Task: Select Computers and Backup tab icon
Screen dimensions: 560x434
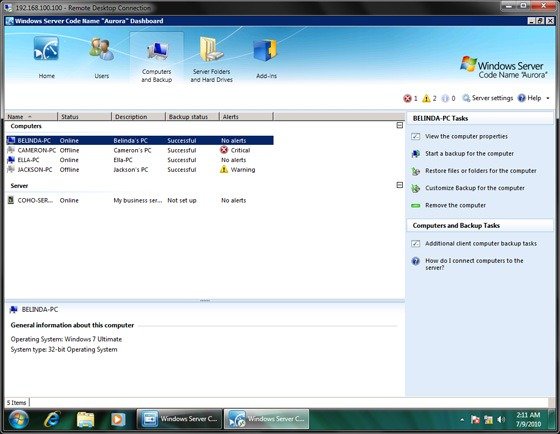Action: coord(157,51)
